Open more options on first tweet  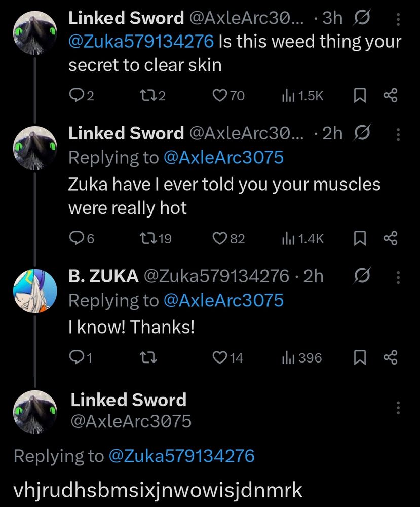[398, 20]
